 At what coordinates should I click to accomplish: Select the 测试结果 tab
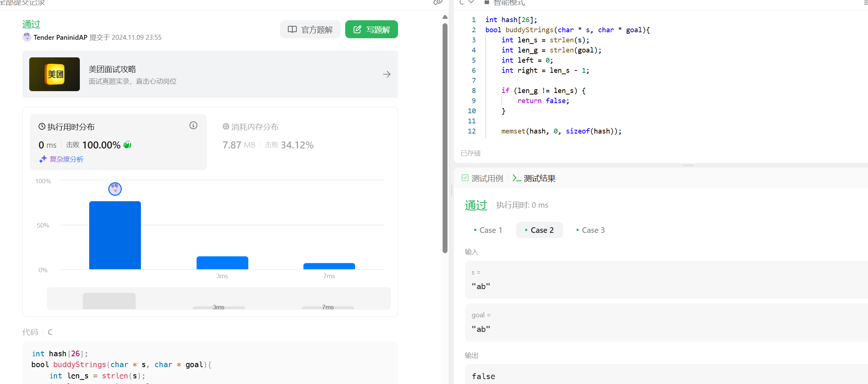click(534, 178)
